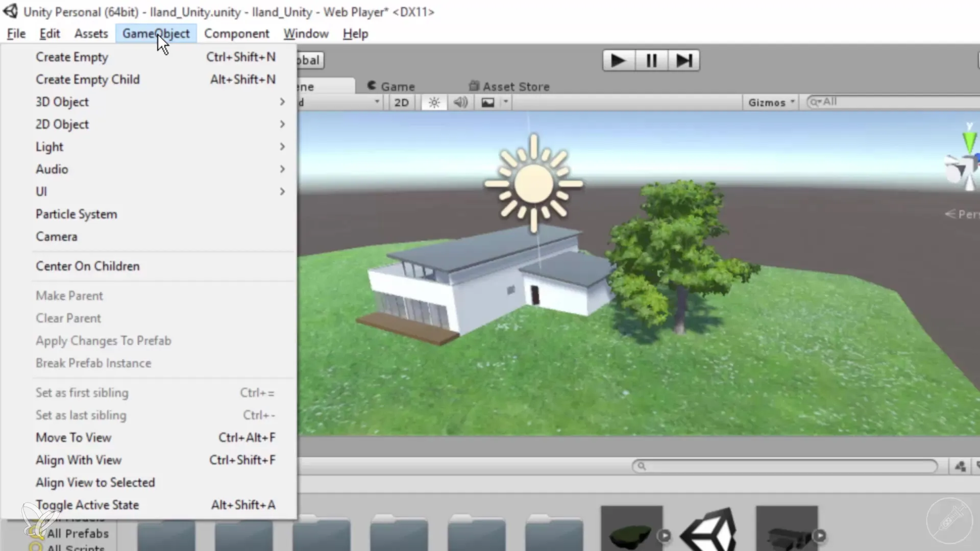Expand the 3D Object submenu
The height and width of the screenshot is (551, 980).
click(149, 102)
